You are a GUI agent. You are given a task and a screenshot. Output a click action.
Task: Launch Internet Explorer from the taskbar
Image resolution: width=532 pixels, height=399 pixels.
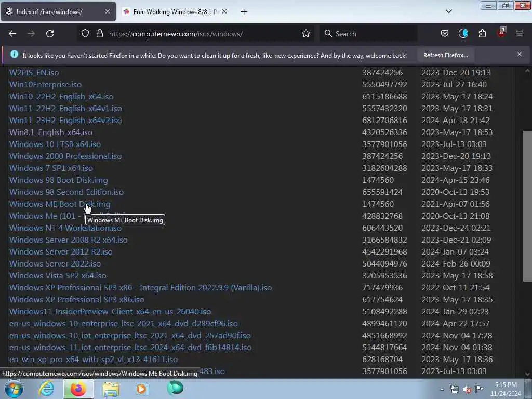pyautogui.click(x=46, y=389)
